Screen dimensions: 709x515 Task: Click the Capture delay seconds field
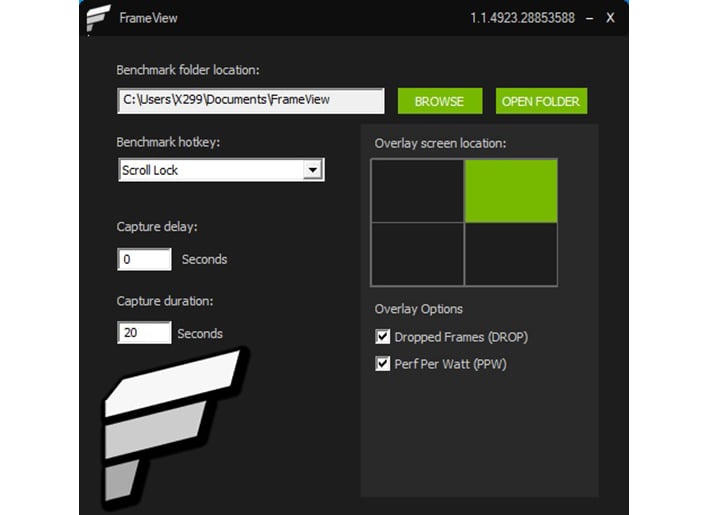coord(144,259)
